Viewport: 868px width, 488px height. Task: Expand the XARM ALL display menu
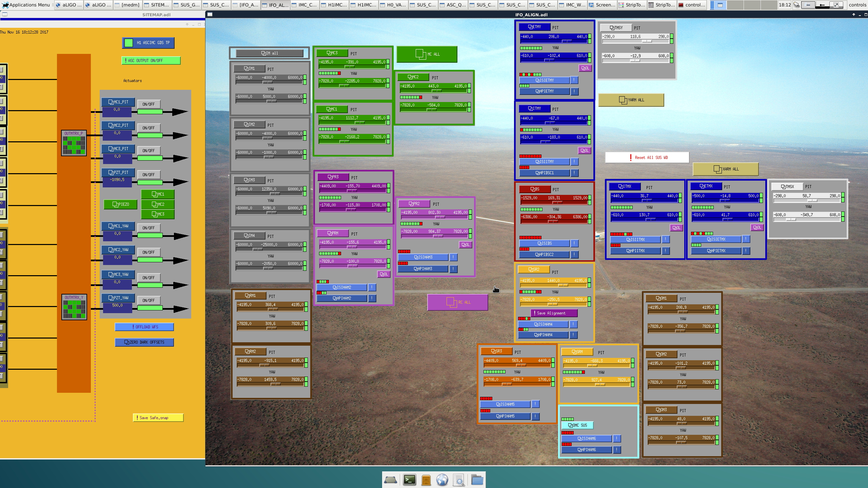click(x=726, y=169)
